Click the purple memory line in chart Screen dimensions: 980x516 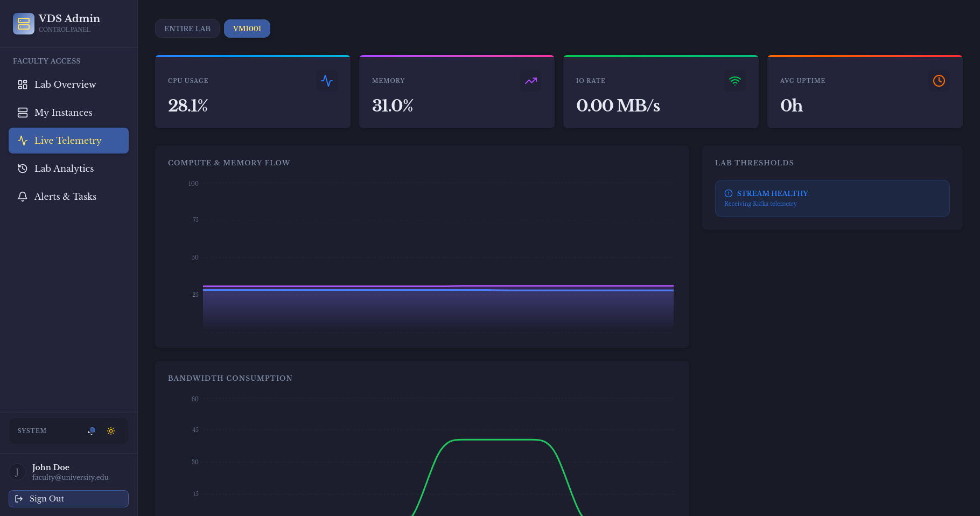coord(438,286)
